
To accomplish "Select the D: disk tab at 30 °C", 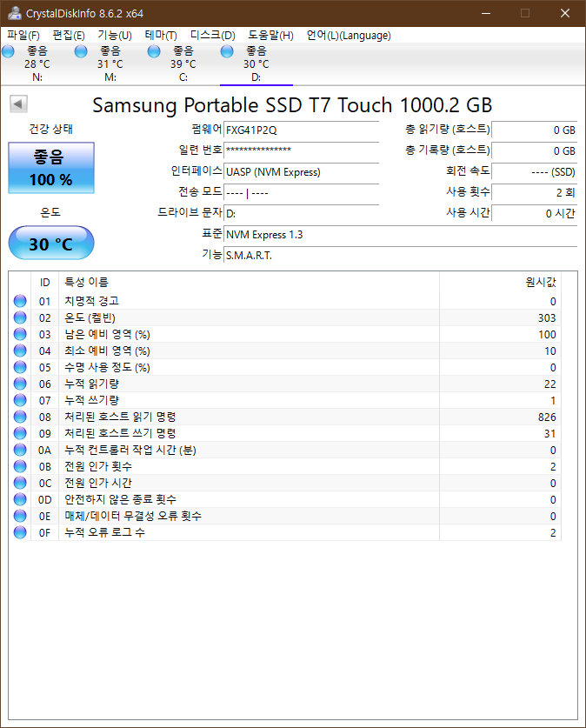I will pyautogui.click(x=256, y=64).
